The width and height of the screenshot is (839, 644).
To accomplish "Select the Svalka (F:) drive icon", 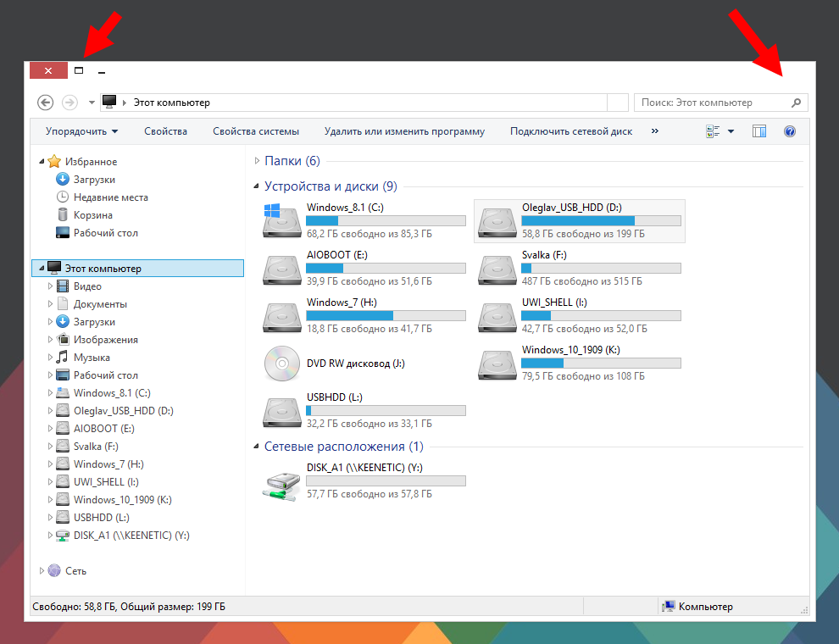I will tap(497, 269).
